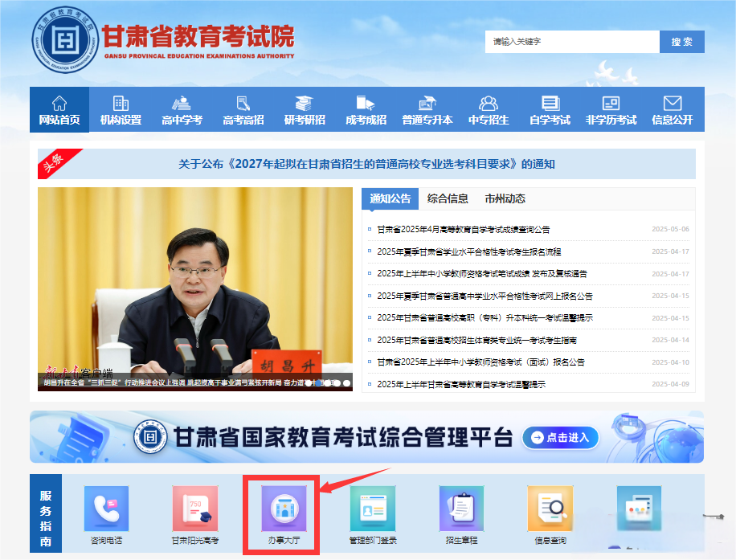Screen dimensions: 736x560
Task: Select the 管理部门登录 icon
Action: pos(373,509)
